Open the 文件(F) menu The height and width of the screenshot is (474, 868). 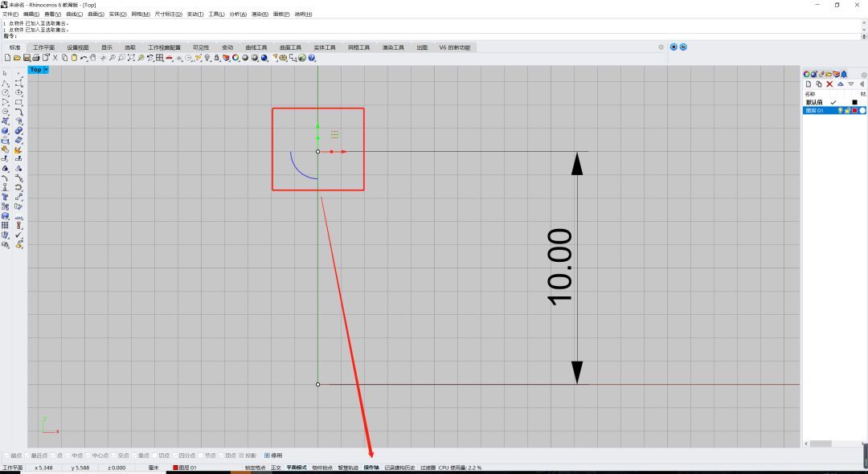click(10, 14)
